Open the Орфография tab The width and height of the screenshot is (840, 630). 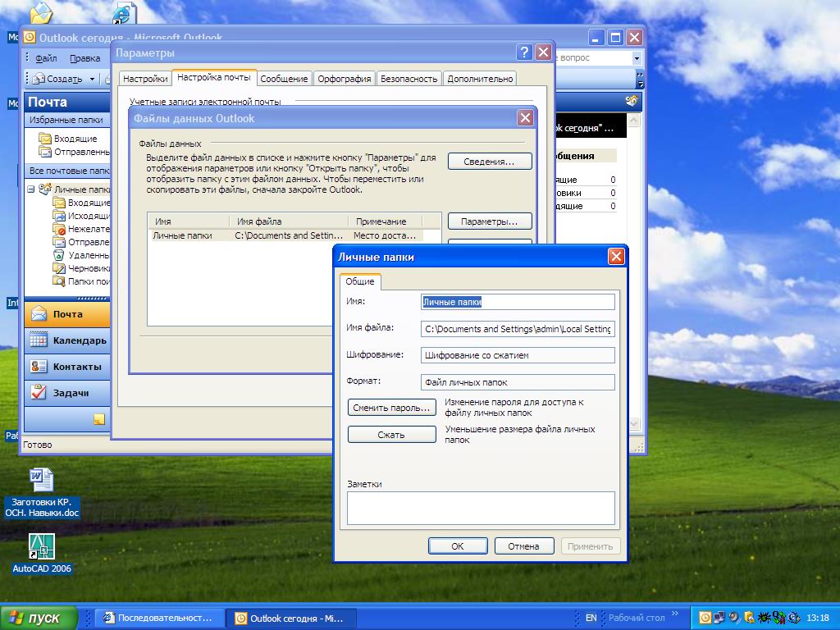click(344, 79)
